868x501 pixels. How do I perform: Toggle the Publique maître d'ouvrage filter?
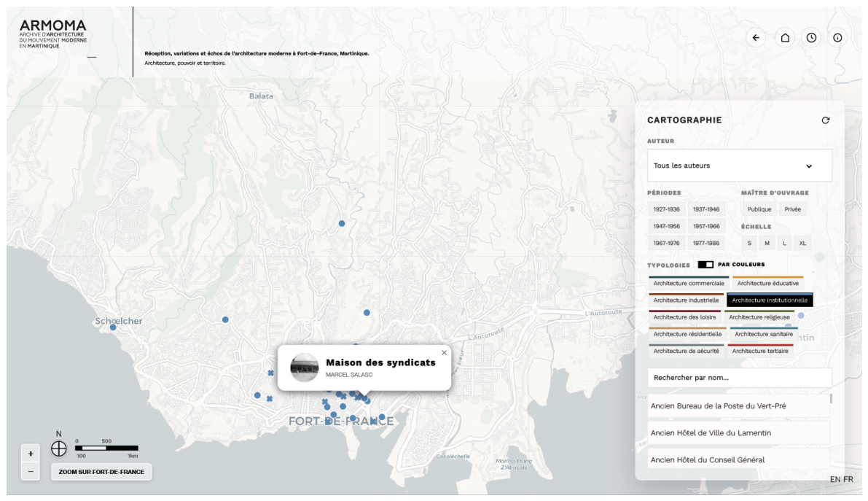pos(759,209)
